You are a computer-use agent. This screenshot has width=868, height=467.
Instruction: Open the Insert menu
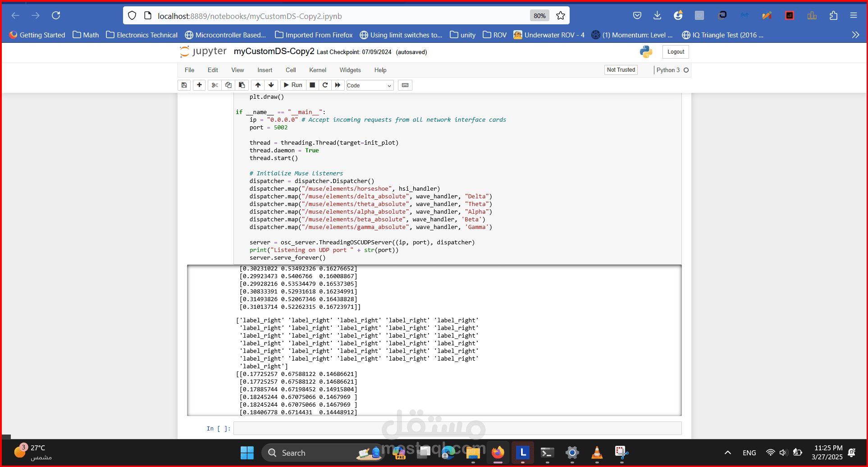265,70
